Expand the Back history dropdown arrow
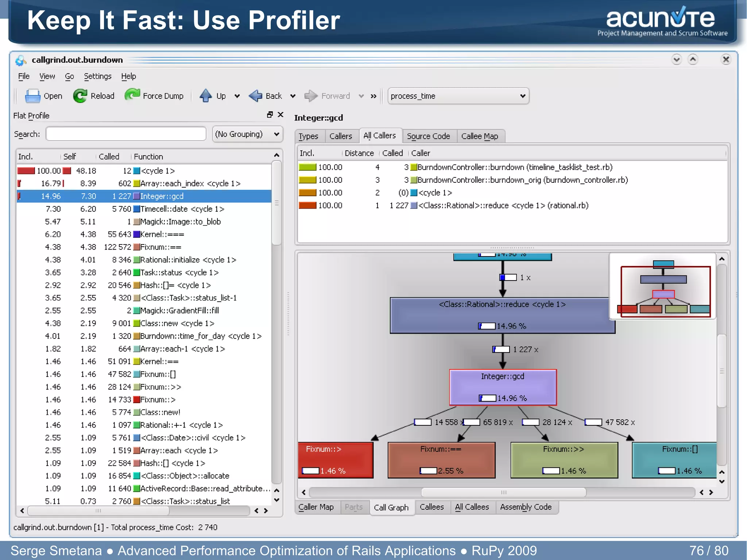Screen dimensions: 747x560 click(293, 96)
